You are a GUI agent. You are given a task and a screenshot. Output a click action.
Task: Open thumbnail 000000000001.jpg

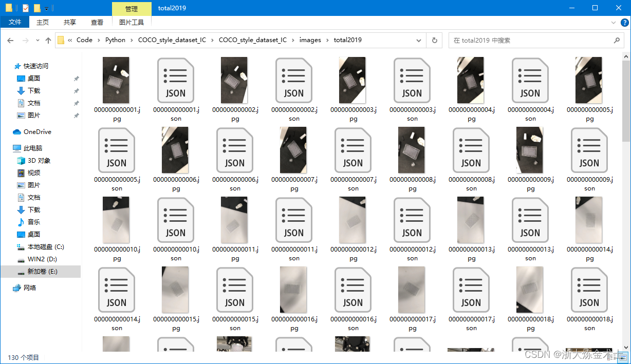(116, 80)
